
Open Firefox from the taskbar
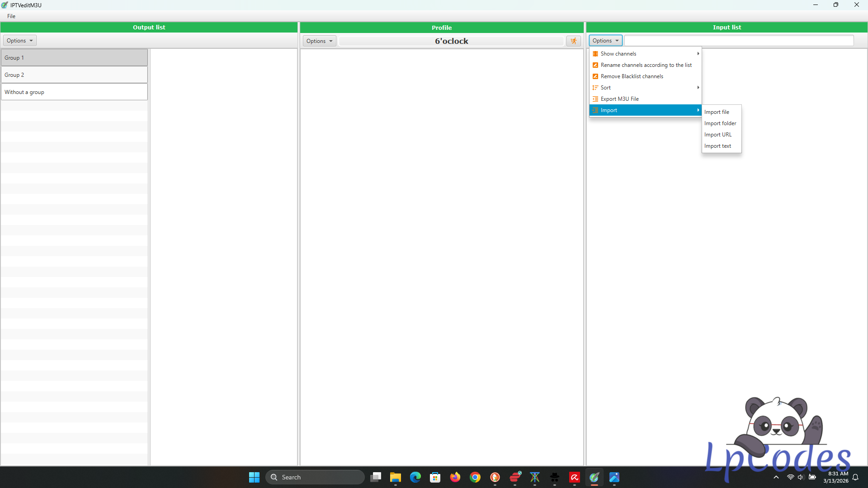click(455, 477)
